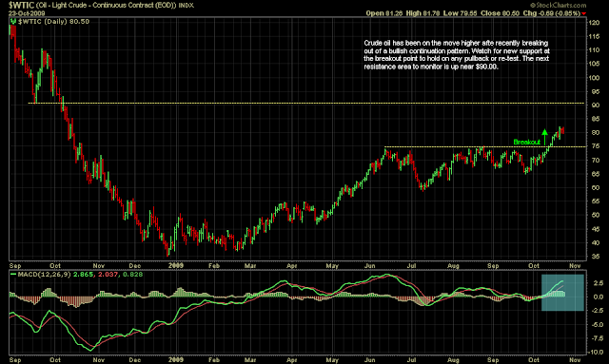Click the 105 price axis label
This screenshot has width=609, height=364.
[594, 64]
